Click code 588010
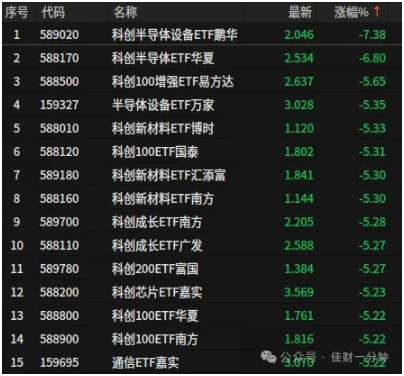This screenshot has width=404, height=376. [59, 128]
